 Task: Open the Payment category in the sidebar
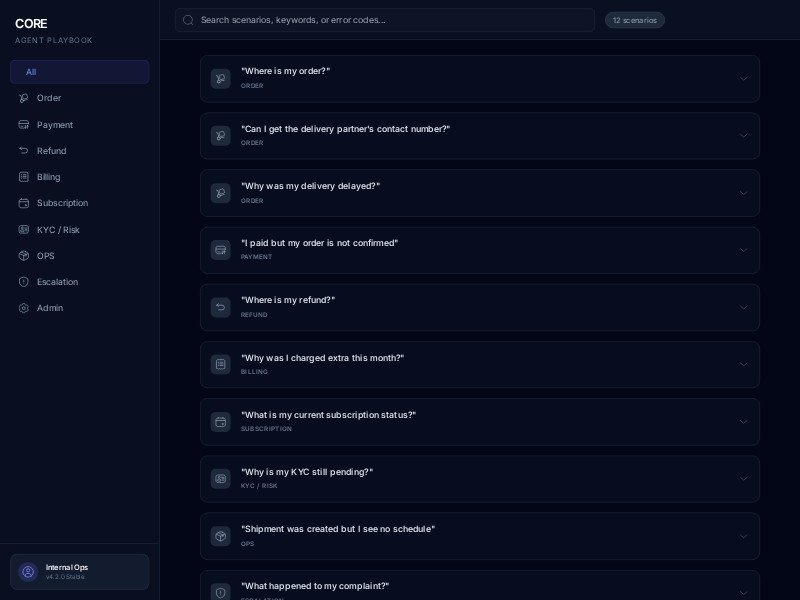(55, 125)
